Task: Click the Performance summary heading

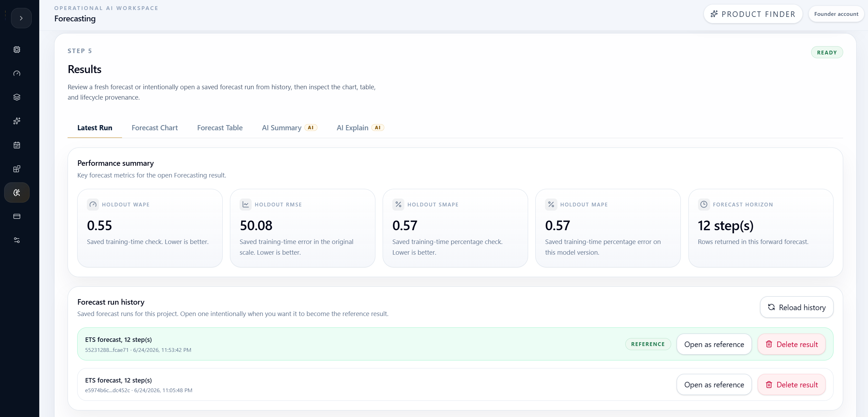Action: [115, 163]
